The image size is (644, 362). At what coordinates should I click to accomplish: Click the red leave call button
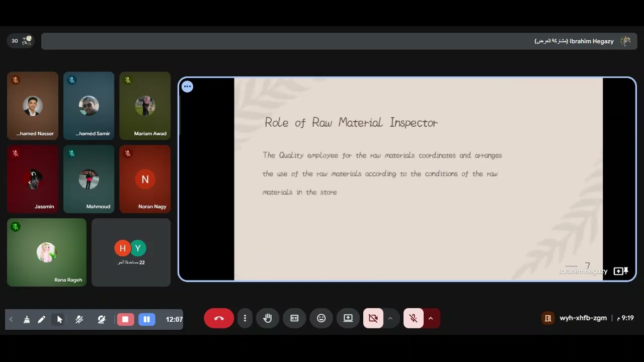pos(219,318)
